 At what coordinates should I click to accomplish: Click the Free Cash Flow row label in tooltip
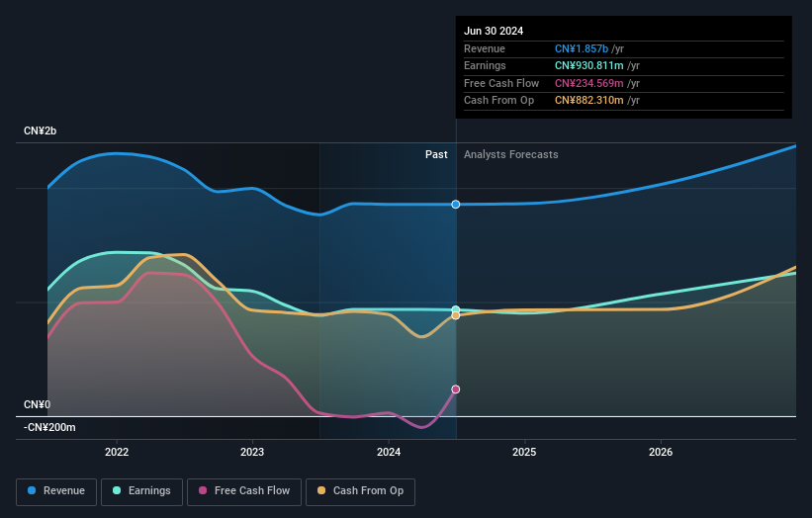point(501,83)
